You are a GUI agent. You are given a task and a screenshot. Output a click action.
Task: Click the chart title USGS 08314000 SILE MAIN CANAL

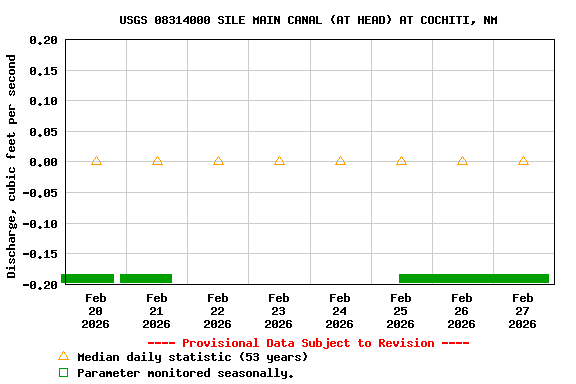pos(309,20)
